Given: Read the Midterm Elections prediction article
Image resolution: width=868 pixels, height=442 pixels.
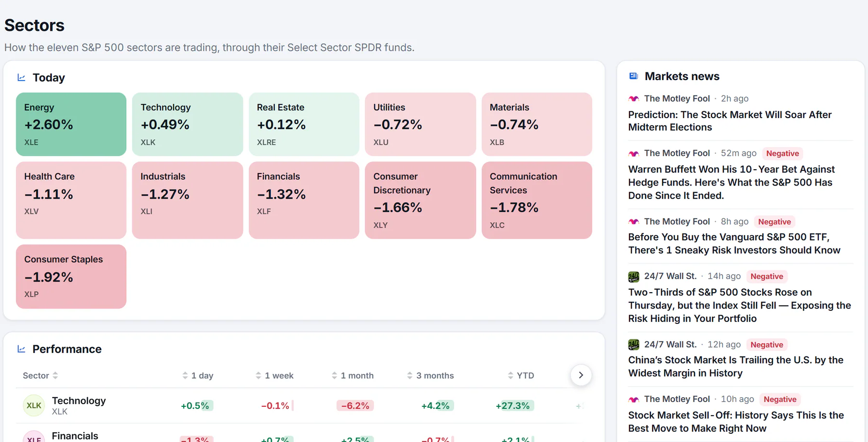Looking at the screenshot, I should (730, 121).
